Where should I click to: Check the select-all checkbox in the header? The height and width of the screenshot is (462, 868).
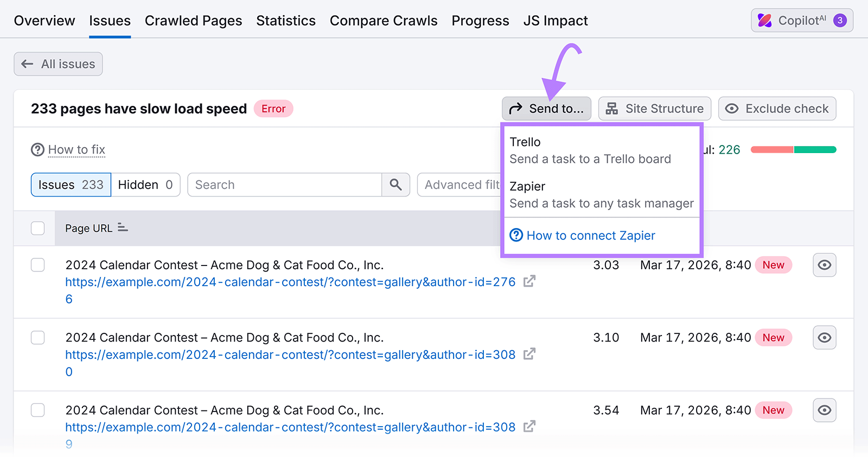click(37, 228)
